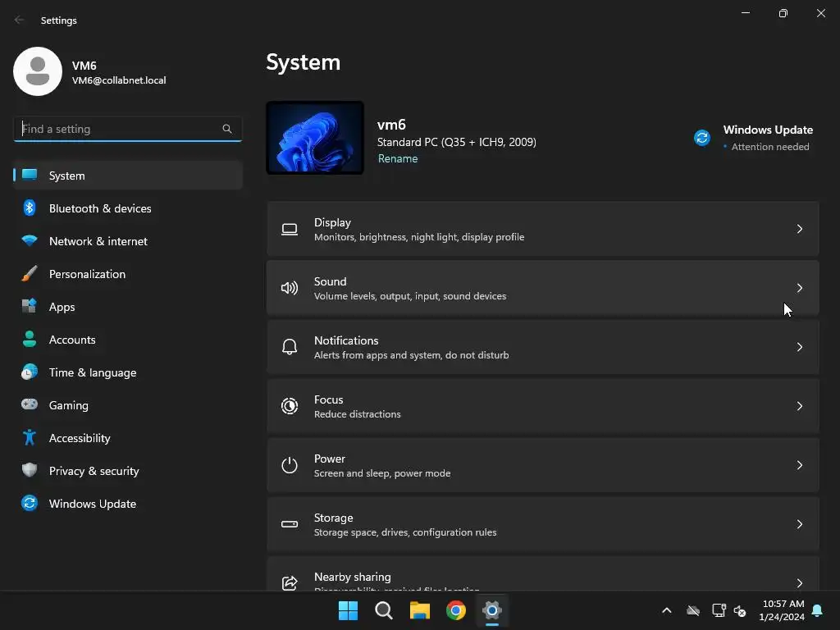Click the OneDrive cloud tray icon
Screen dimensions: 840x630
click(693, 610)
